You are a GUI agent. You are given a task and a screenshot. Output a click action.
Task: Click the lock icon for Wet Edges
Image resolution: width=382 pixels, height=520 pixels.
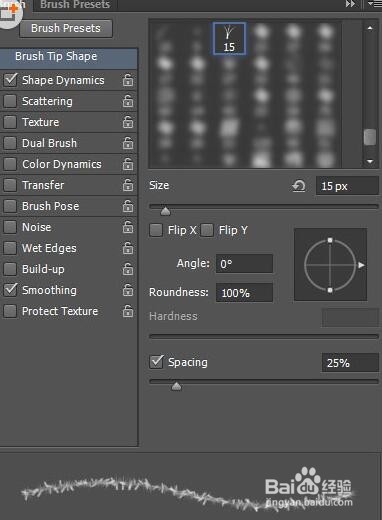tap(128, 248)
